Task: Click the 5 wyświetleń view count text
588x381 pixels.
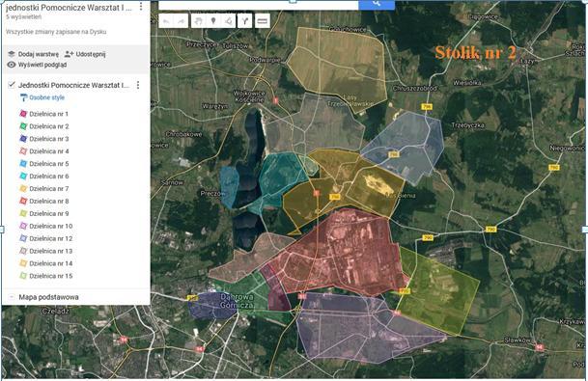Action: click(x=23, y=16)
